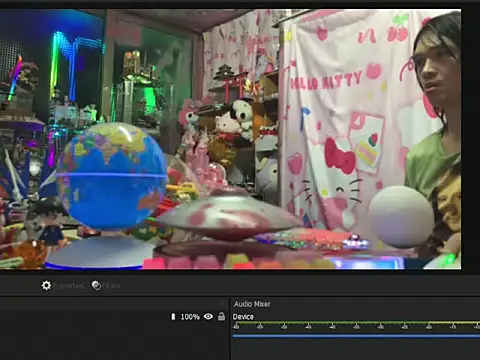Click the silver UFO disc in preview
The width and height of the screenshot is (480, 360).
pyautogui.click(x=231, y=217)
